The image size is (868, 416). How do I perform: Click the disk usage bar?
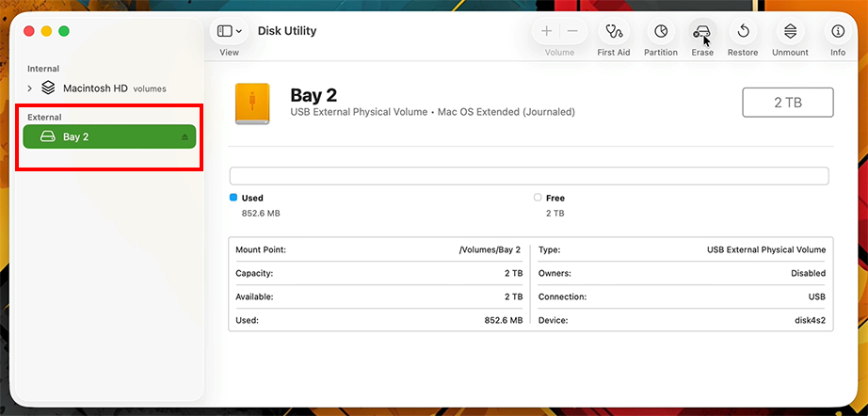pyautogui.click(x=529, y=176)
